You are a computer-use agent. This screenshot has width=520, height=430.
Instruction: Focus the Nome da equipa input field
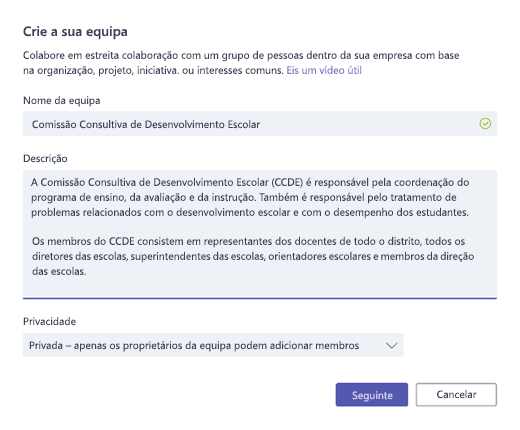coord(260,124)
